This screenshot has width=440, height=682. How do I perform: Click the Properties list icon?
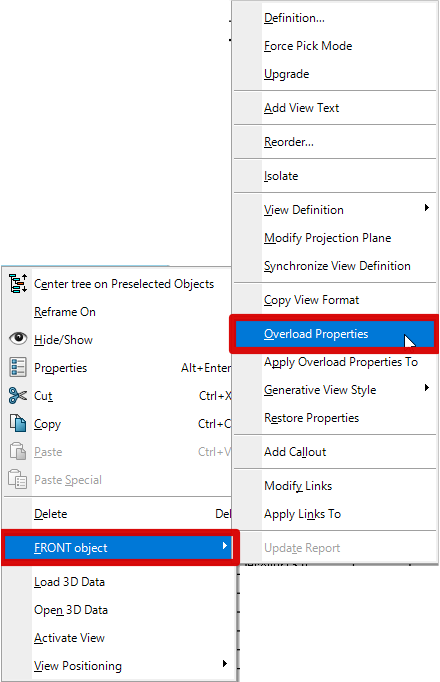[x=18, y=367]
